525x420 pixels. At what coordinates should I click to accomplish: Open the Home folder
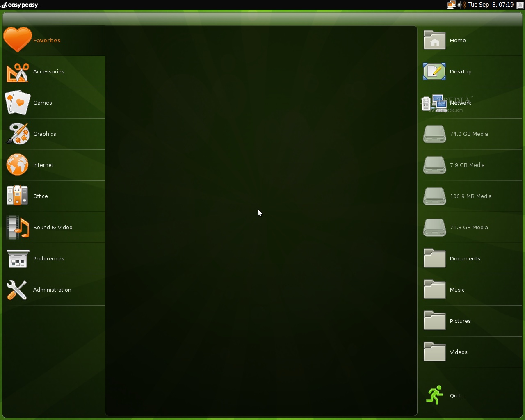458,40
